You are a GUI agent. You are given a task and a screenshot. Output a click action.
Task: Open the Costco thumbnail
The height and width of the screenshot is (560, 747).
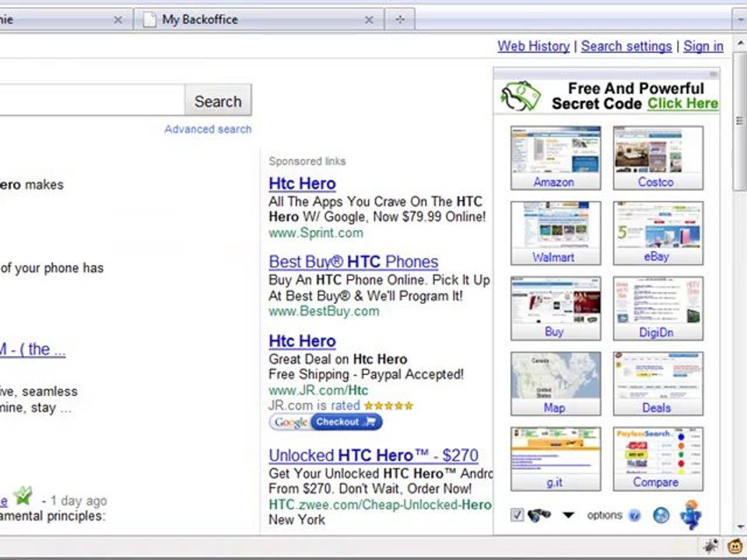click(658, 158)
